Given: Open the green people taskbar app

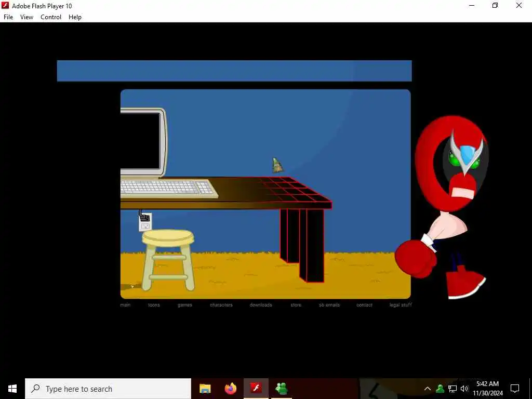Looking at the screenshot, I should pyautogui.click(x=282, y=389).
